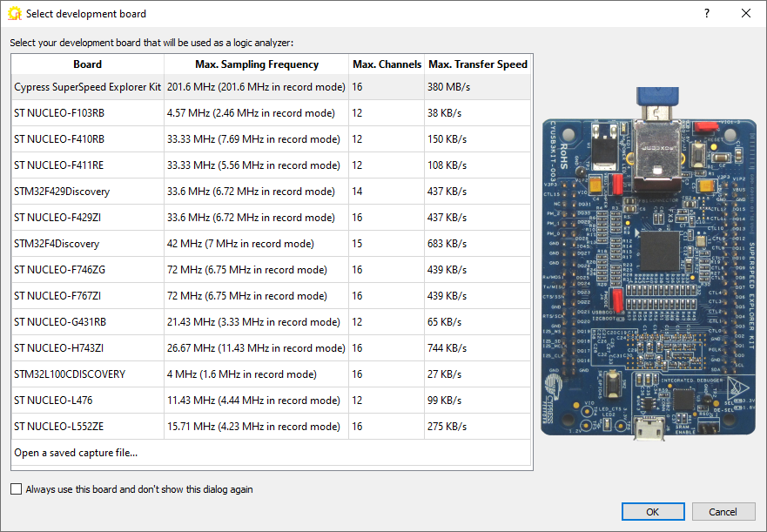Select ST NUCLEO-F411RE board

click(x=271, y=165)
